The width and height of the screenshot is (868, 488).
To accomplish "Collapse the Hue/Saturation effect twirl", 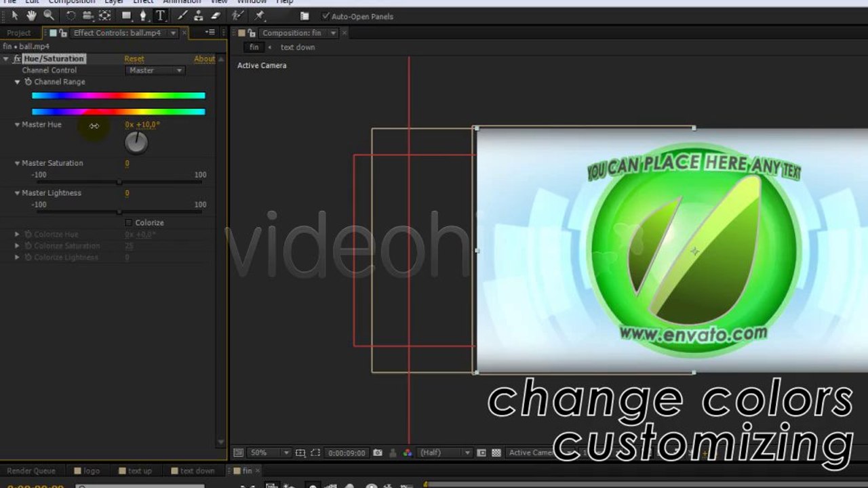I will pos(6,59).
